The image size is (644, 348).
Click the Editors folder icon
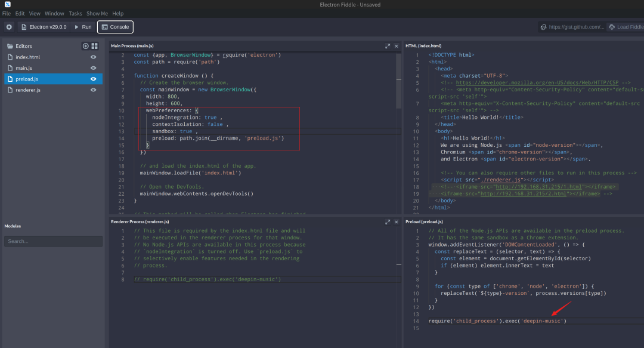click(10, 46)
